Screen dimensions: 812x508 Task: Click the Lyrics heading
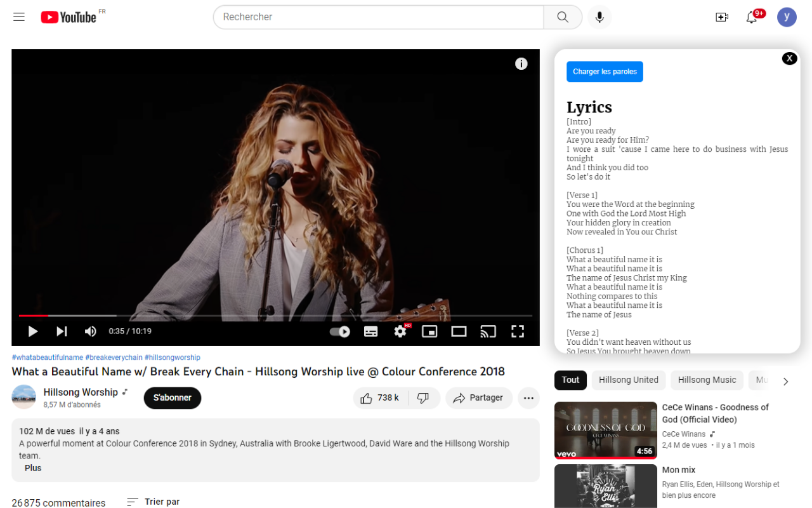[589, 107]
